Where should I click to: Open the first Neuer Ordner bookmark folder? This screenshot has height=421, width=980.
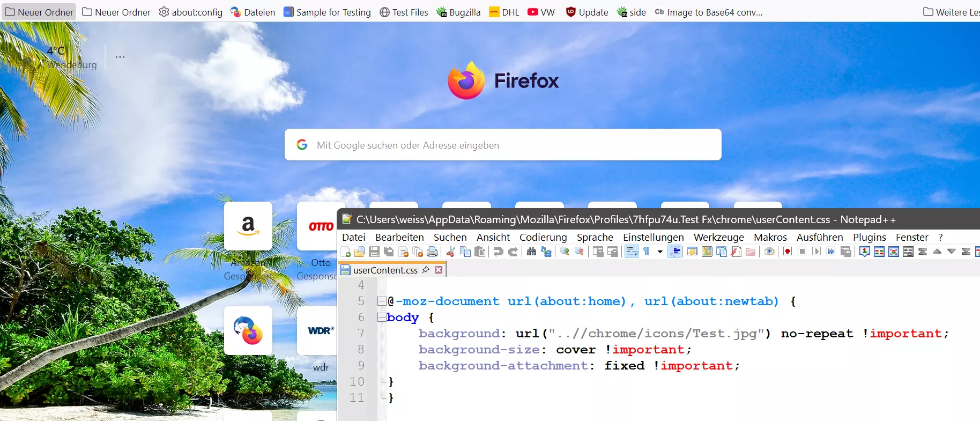(39, 12)
